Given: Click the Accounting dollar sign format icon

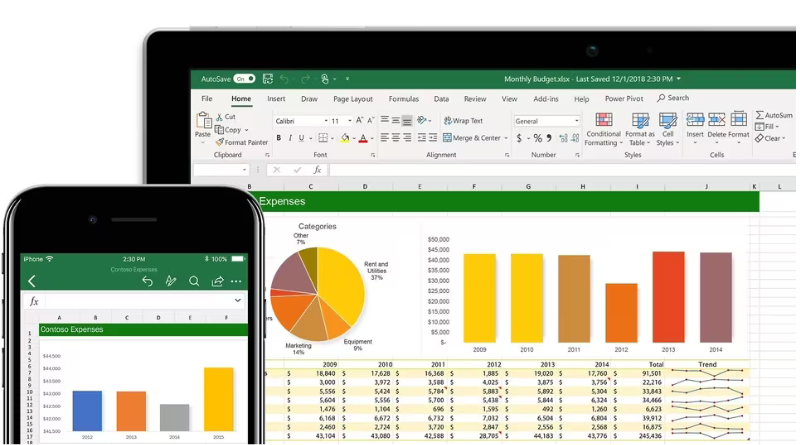Looking at the screenshot, I should pyautogui.click(x=519, y=138).
